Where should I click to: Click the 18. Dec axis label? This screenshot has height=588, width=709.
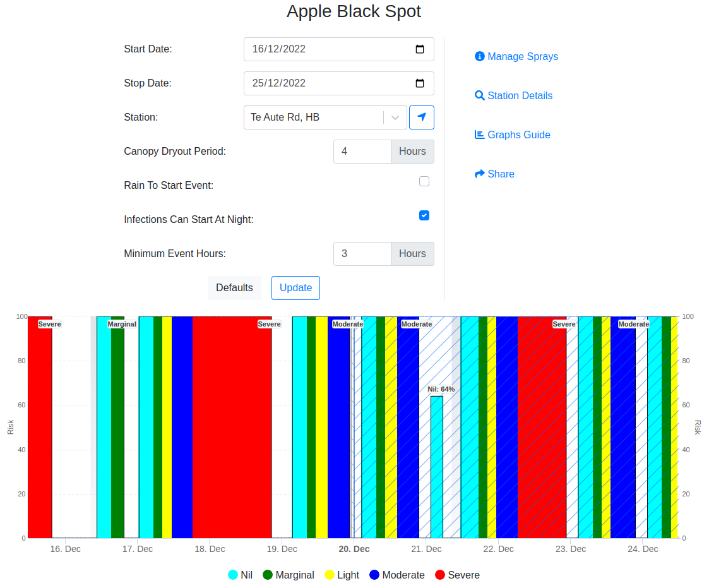click(x=210, y=549)
